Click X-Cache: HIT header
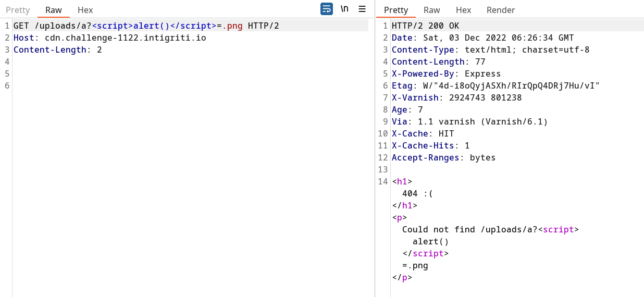This screenshot has width=644, height=297. [423, 133]
